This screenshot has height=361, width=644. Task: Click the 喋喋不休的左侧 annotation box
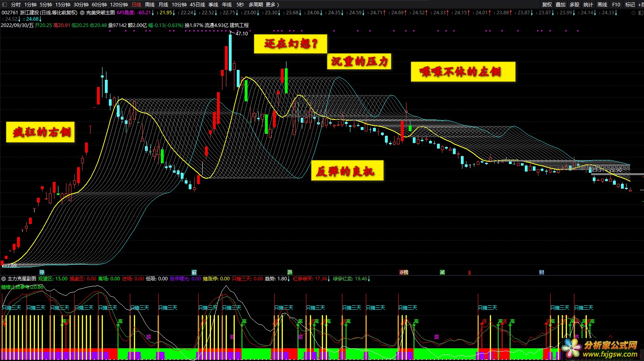[x=463, y=72]
